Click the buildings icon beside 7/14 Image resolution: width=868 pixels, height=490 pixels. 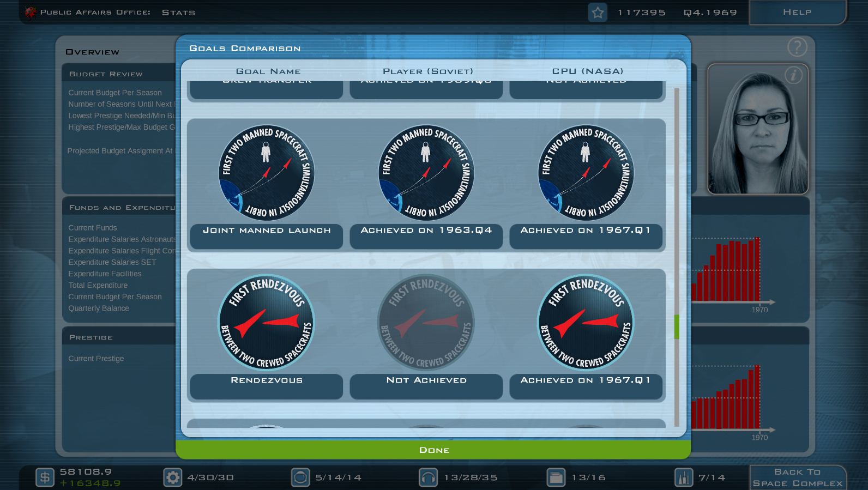[684, 477]
